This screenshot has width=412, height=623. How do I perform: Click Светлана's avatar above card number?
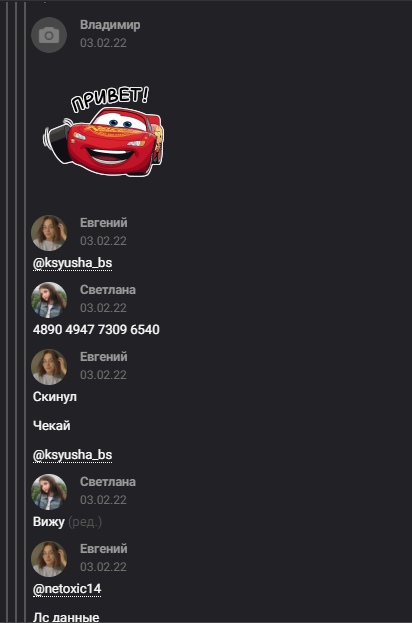pos(49,300)
